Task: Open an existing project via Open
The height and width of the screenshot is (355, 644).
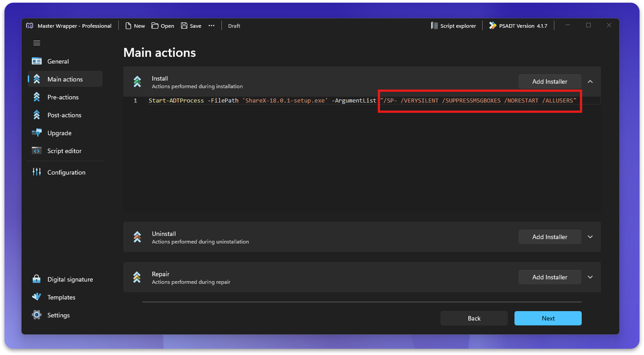Action: point(163,26)
